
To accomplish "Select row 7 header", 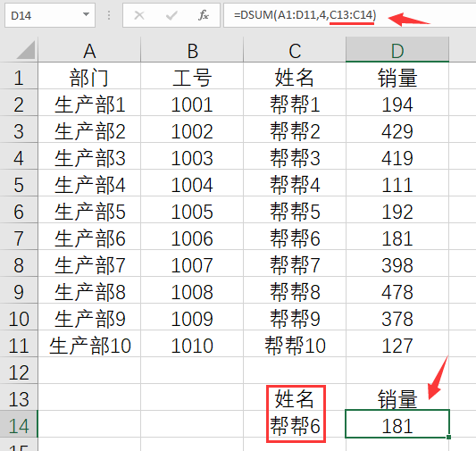I will [x=19, y=237].
